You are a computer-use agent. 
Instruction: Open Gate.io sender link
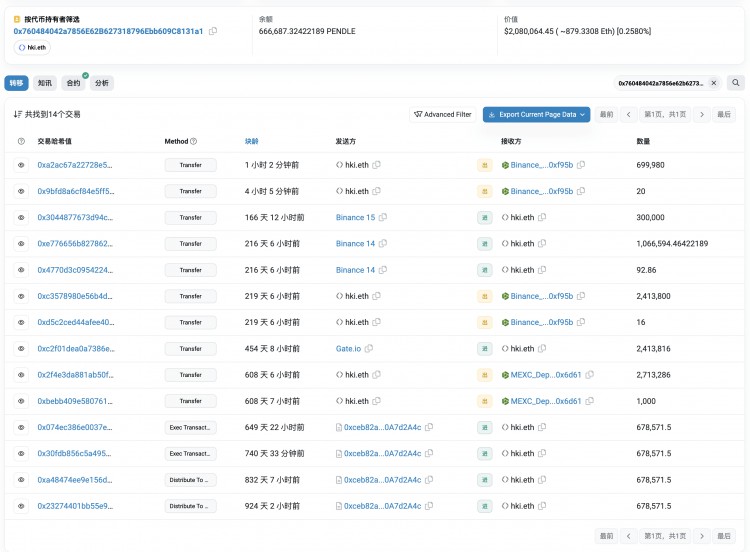click(348, 349)
